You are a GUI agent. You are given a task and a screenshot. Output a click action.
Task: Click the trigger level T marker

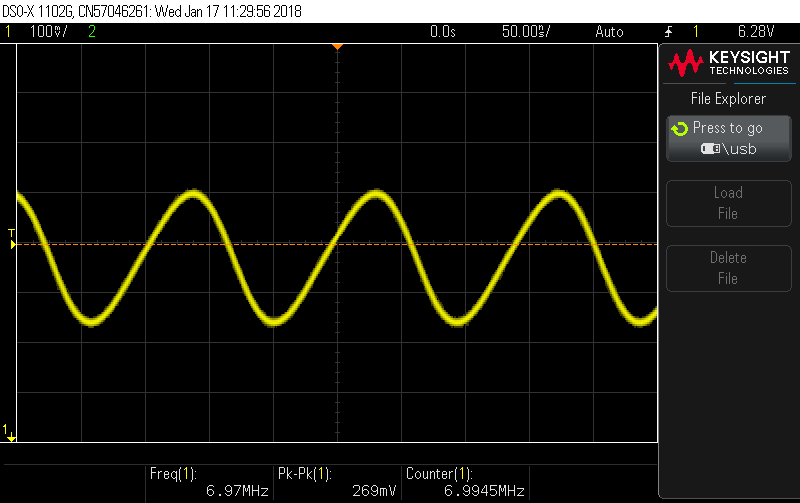pyautogui.click(x=12, y=237)
